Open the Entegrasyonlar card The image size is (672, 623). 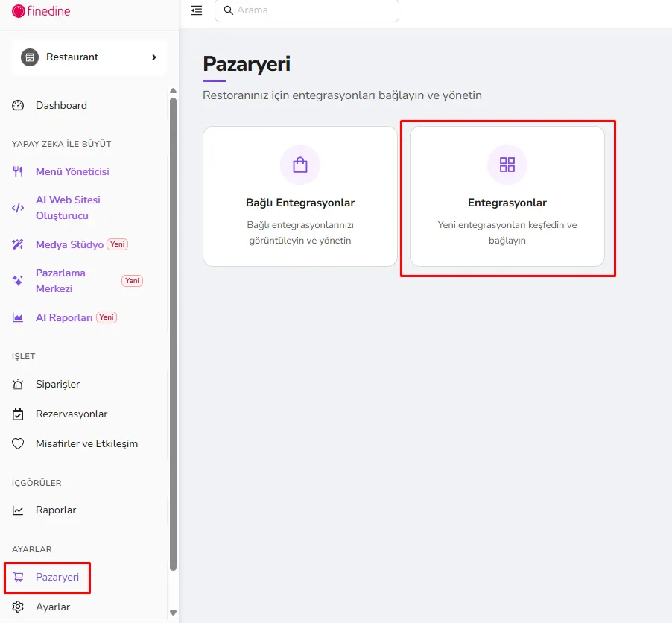click(x=507, y=197)
